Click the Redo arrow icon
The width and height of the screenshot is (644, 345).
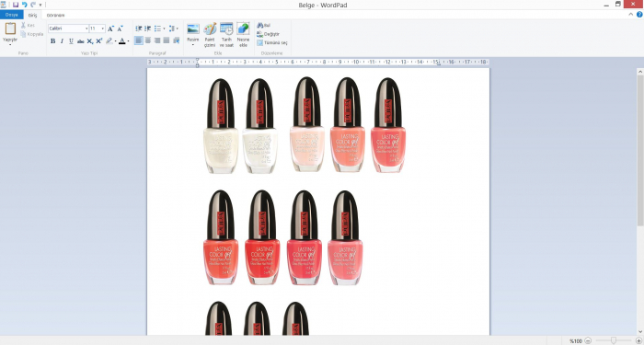[x=33, y=5]
